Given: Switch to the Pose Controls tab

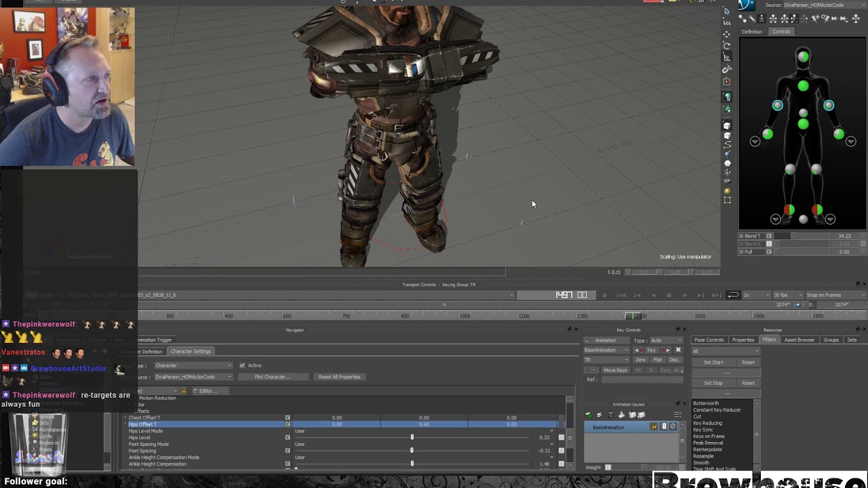Looking at the screenshot, I should click(709, 340).
